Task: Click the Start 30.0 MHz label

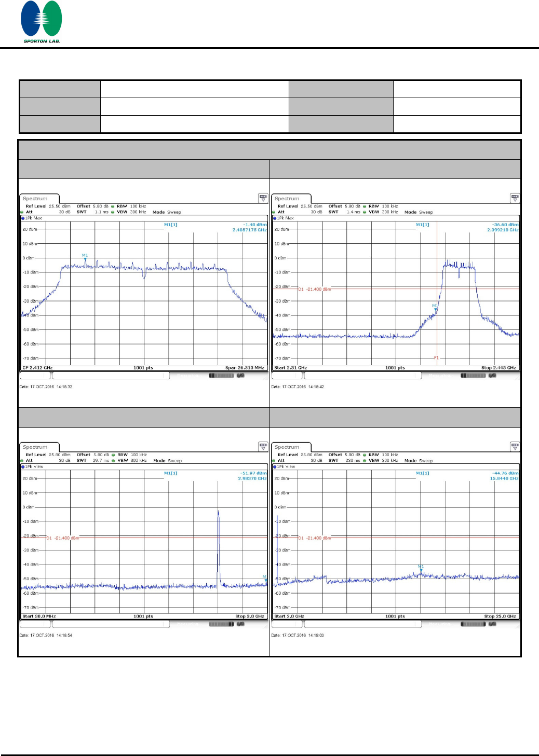Action: click(39, 616)
